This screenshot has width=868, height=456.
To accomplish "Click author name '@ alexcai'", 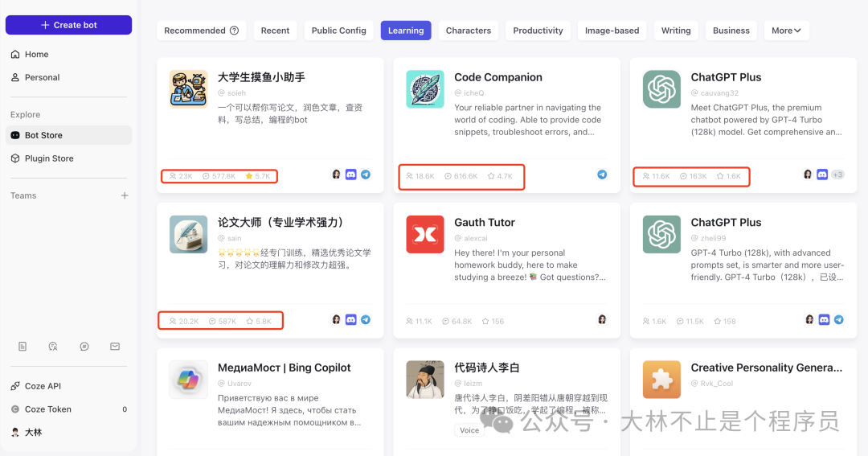I will click(471, 238).
